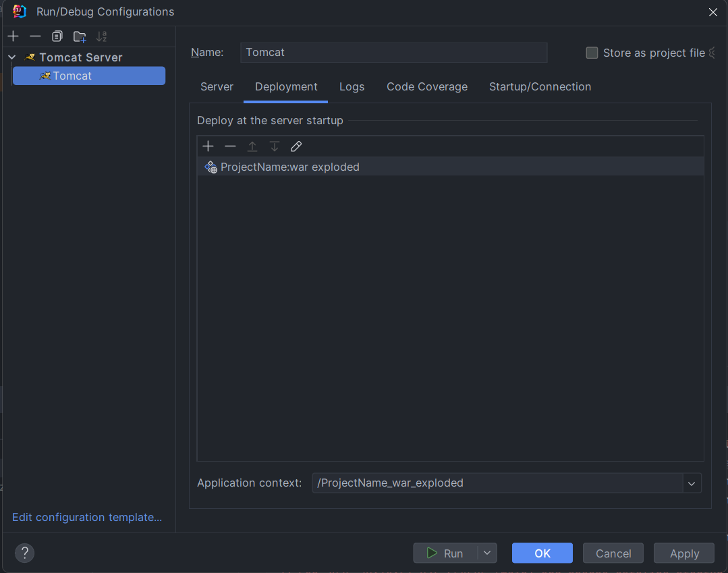Image resolution: width=728 pixels, height=573 pixels.
Task: Enable Store as project file checkbox
Action: pyautogui.click(x=592, y=53)
